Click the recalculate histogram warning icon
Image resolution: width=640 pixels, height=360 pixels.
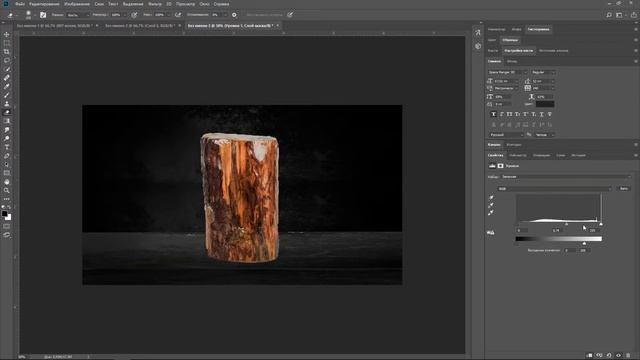click(491, 232)
